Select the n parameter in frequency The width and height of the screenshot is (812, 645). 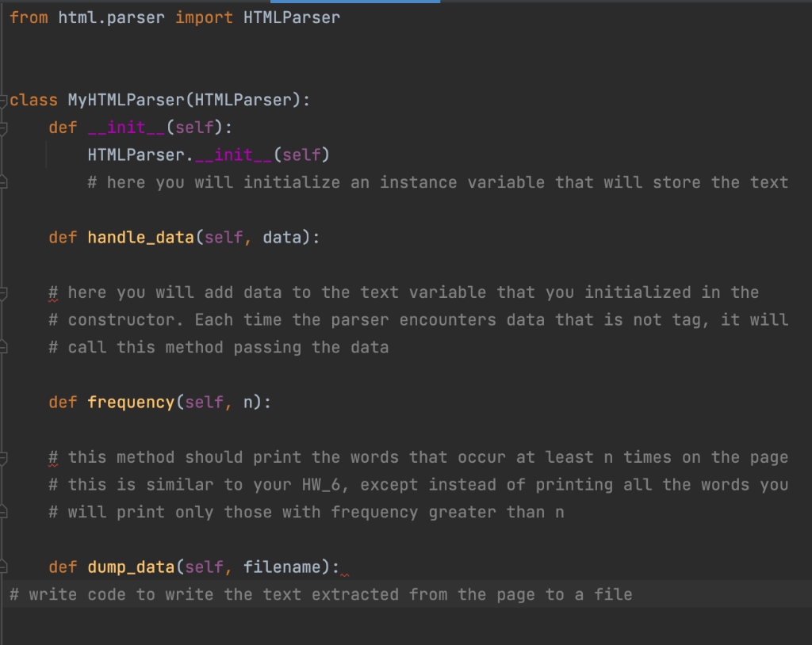pyautogui.click(x=251, y=402)
